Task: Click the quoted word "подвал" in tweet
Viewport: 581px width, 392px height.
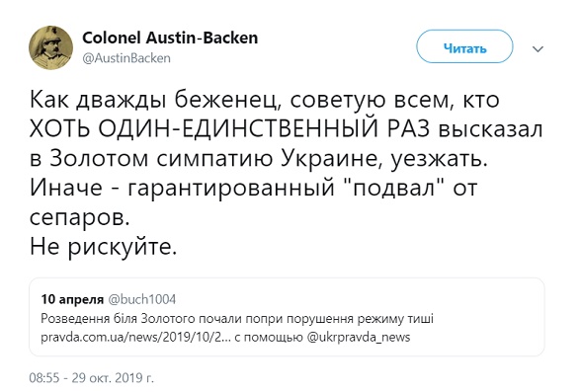Action: pos(395,188)
